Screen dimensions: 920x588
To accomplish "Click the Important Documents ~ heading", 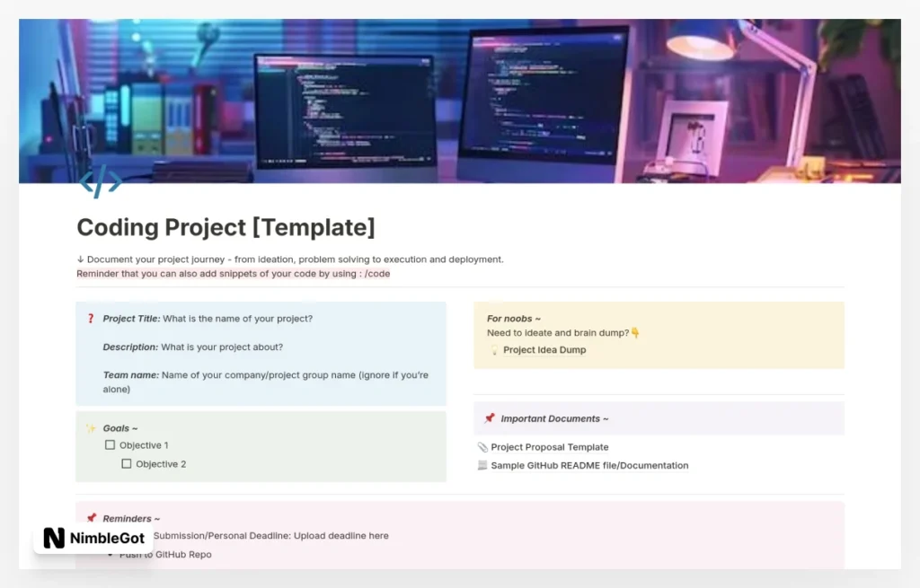I will point(554,418).
